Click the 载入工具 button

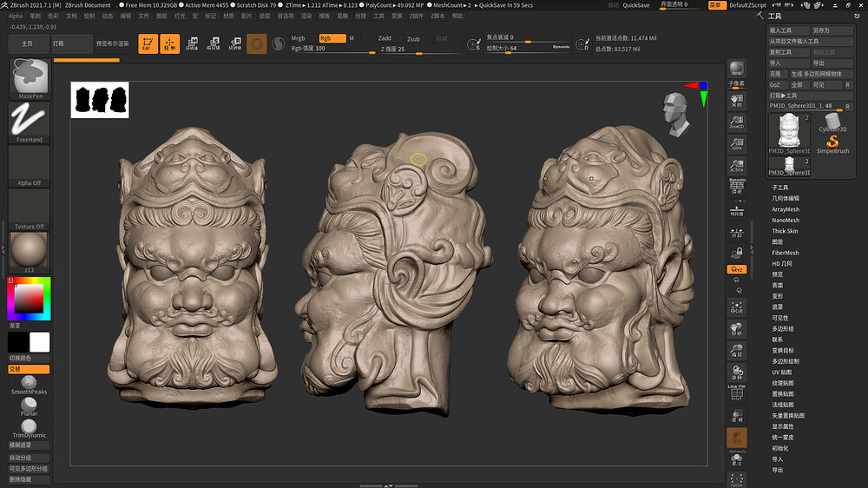click(788, 30)
